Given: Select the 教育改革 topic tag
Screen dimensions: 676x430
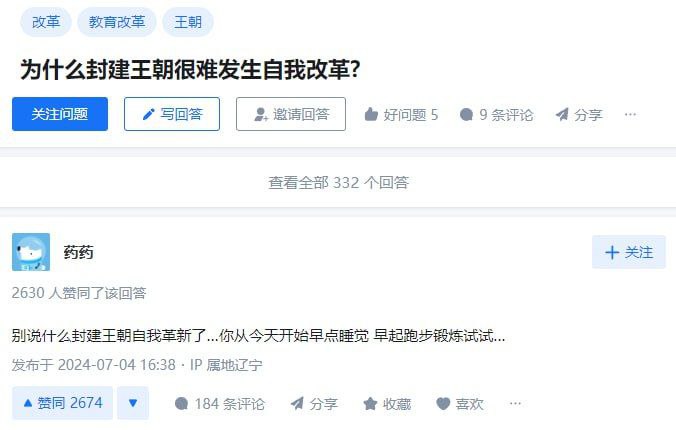Looking at the screenshot, I should [117, 22].
